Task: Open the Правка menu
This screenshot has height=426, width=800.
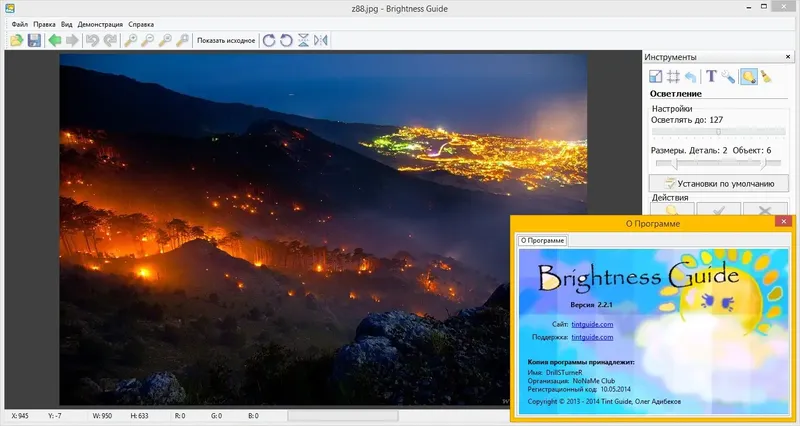Action: [44, 24]
